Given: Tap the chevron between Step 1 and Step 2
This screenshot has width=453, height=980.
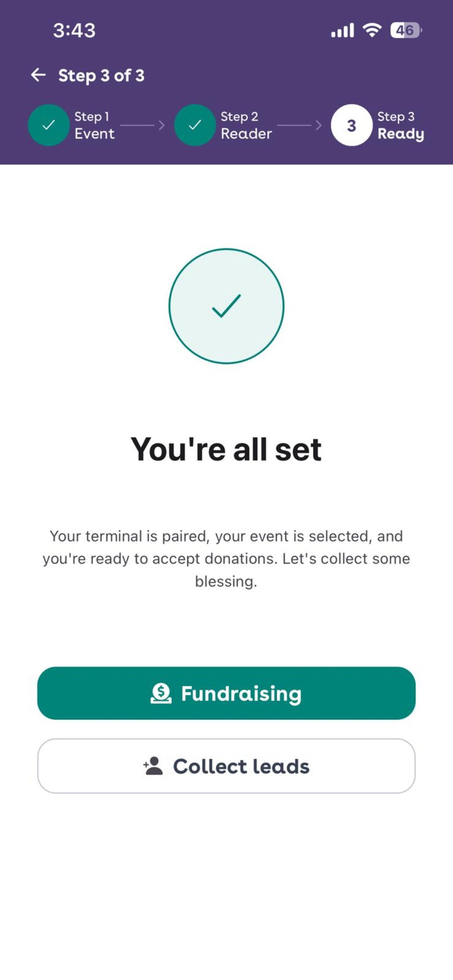Looking at the screenshot, I should [x=161, y=125].
